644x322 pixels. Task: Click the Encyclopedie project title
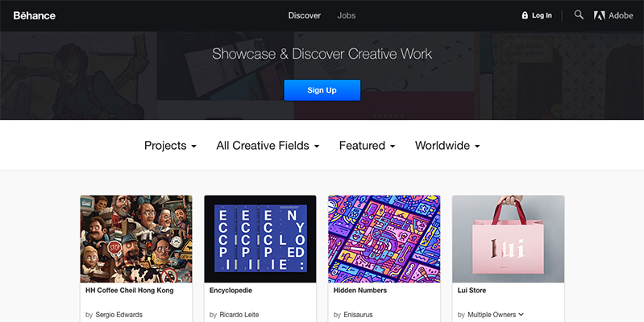pyautogui.click(x=231, y=291)
